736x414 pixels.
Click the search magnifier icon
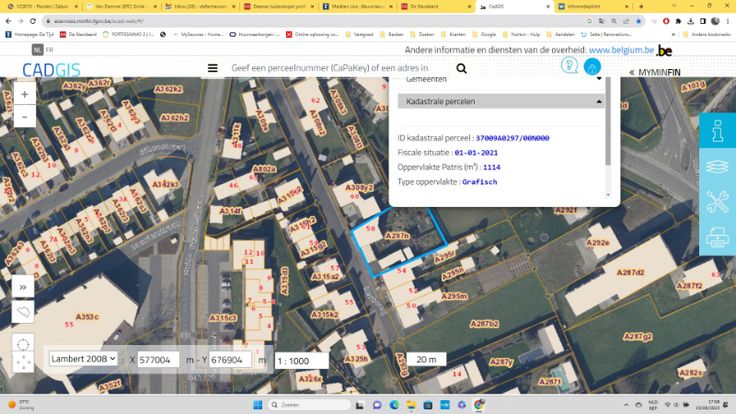pos(461,69)
